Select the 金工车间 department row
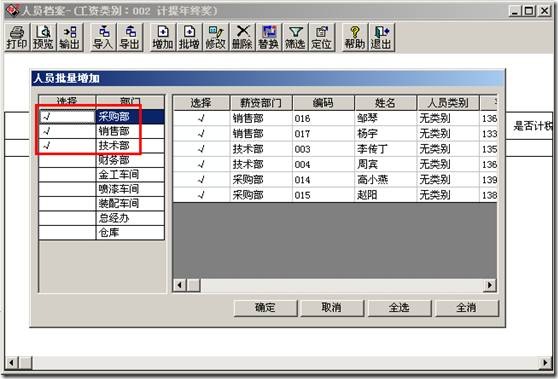 102,175
